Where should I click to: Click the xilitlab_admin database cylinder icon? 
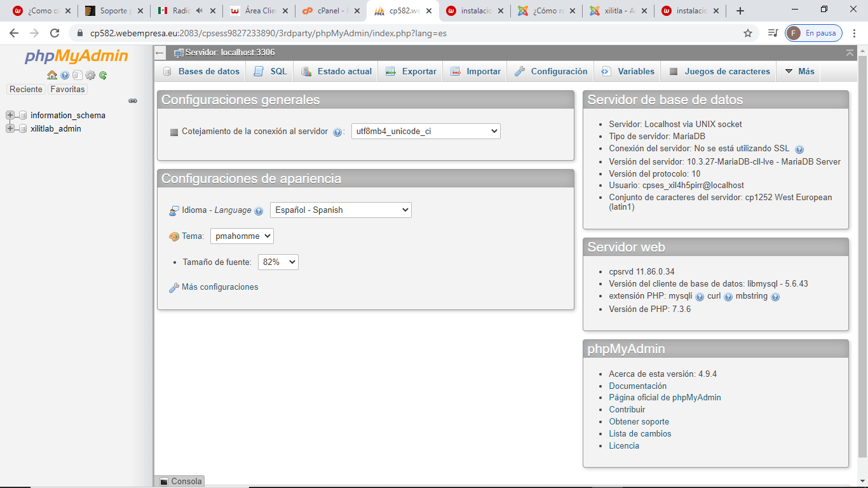tap(23, 129)
